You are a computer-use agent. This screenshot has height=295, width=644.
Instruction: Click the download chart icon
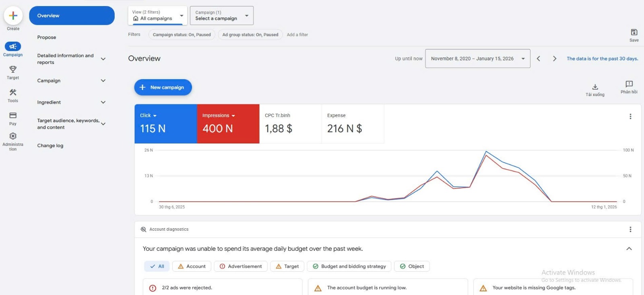[x=595, y=87]
